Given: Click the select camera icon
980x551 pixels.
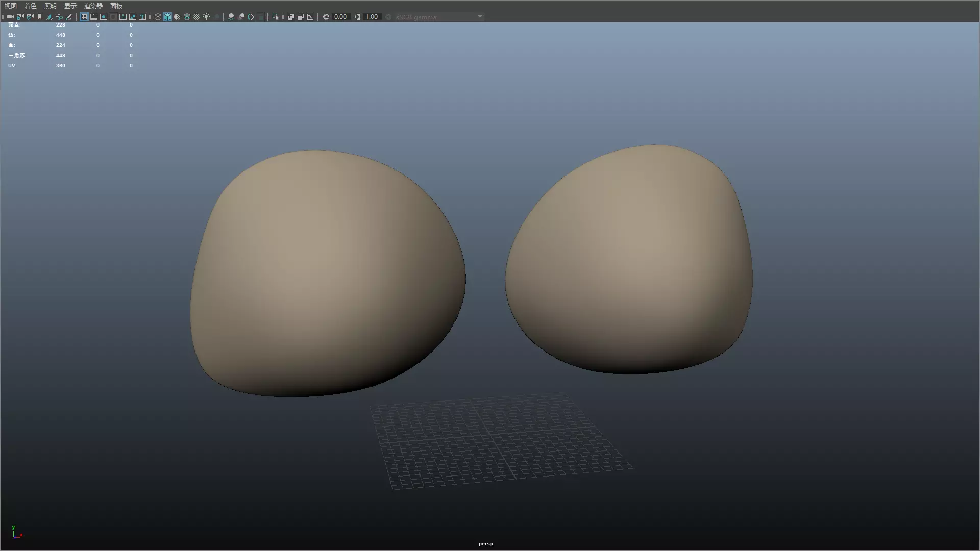Looking at the screenshot, I should point(10,17).
